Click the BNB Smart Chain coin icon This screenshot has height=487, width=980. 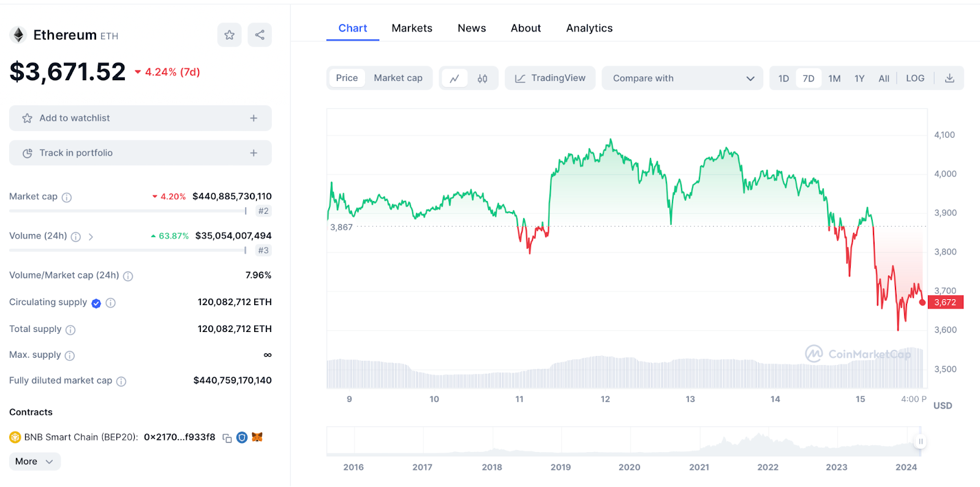coord(15,437)
